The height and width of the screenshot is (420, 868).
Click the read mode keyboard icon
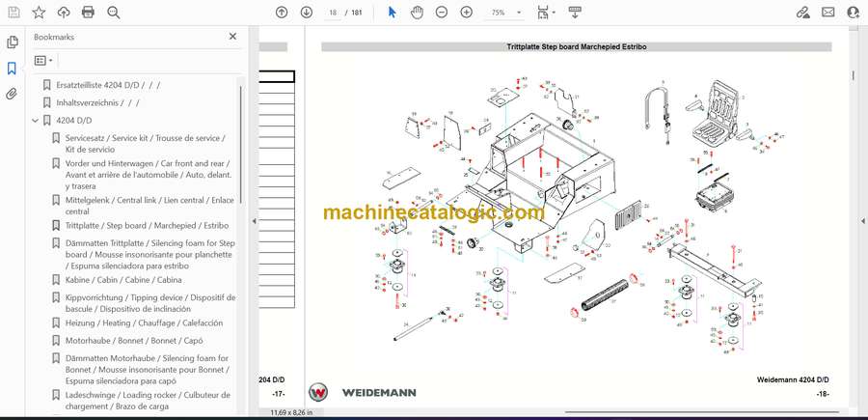[x=575, y=13]
